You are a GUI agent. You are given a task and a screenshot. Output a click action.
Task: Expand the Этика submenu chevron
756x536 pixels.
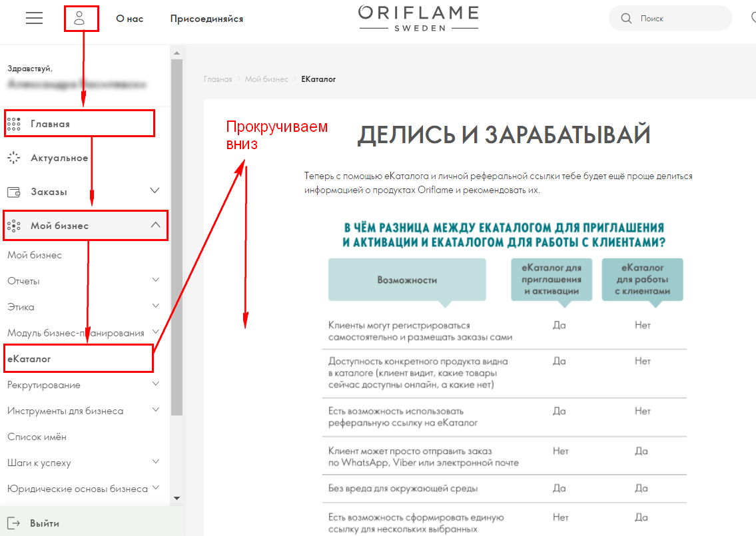pos(156,306)
